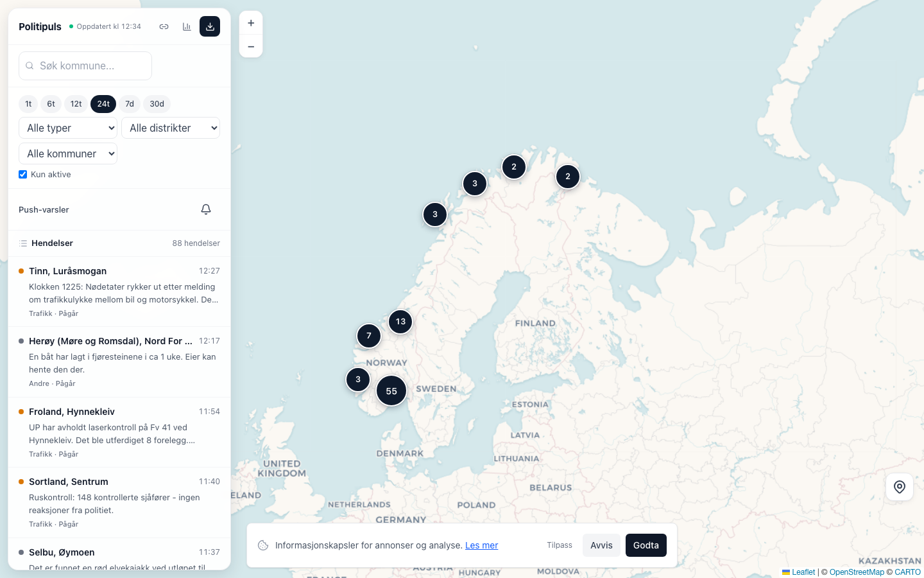
Task: Focus the Søk kommune search field
Action: tap(85, 66)
